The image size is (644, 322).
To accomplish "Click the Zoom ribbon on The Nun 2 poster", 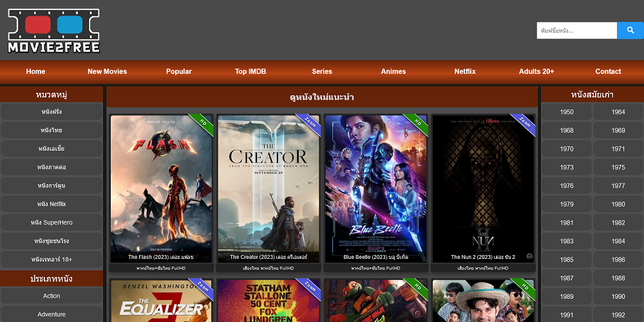I will (524, 123).
